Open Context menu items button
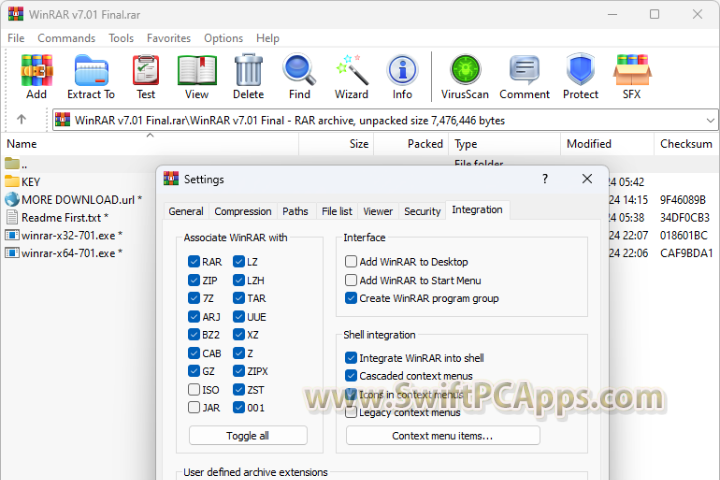This screenshot has height=480, width=720. (x=443, y=435)
